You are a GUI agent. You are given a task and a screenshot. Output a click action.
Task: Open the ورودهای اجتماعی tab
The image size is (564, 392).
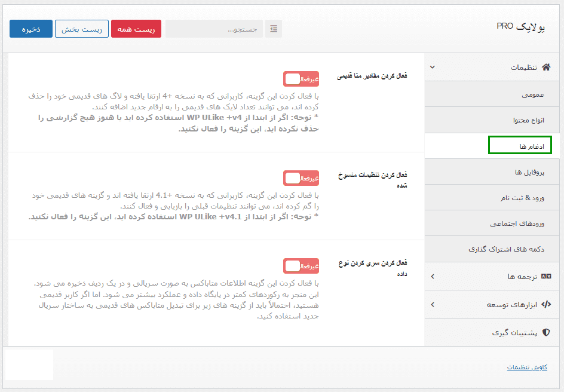(492, 223)
